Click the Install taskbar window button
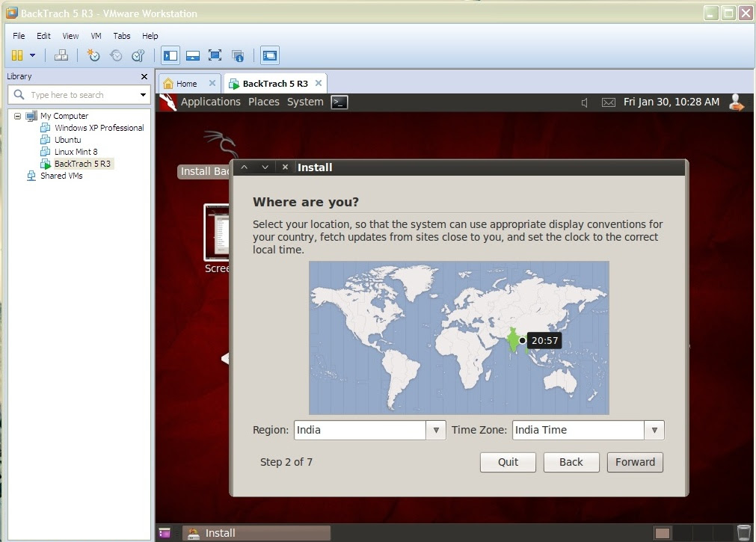This screenshot has width=756, height=542. coord(256,533)
